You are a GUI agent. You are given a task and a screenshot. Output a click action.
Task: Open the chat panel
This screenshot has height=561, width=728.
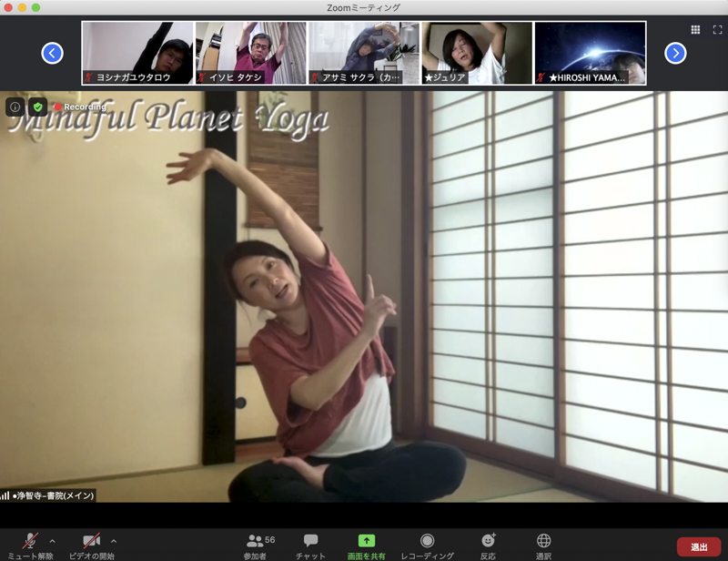pos(310,541)
